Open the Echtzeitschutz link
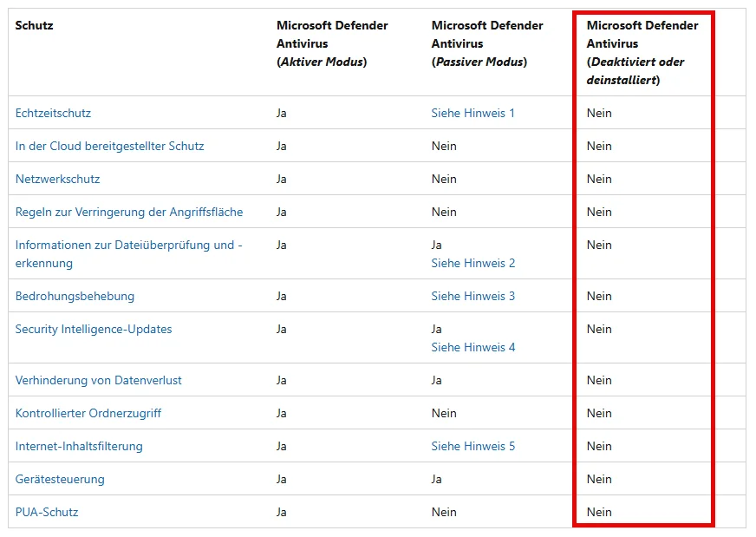756x537 pixels. (x=53, y=113)
